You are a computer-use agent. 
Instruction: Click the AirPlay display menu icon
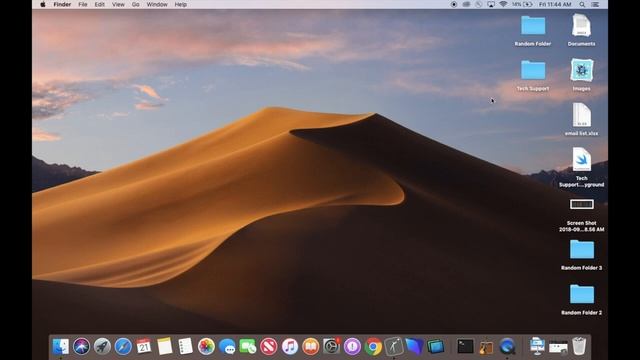tap(491, 4)
